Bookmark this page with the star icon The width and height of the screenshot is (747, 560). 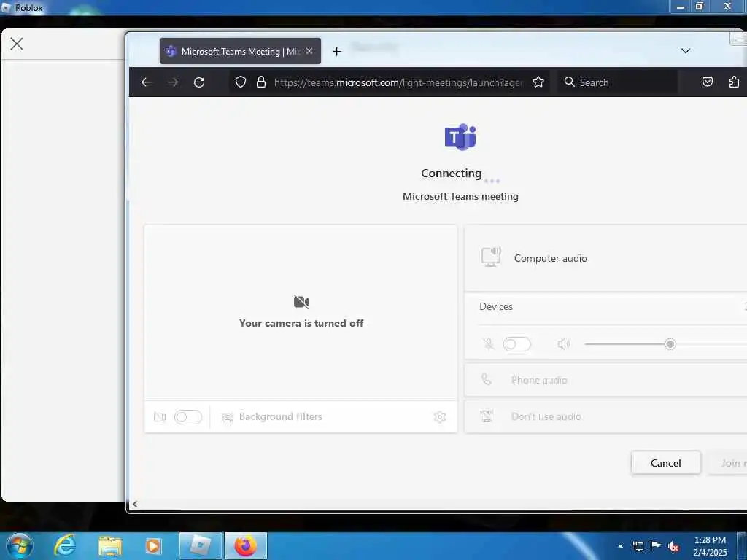(538, 82)
